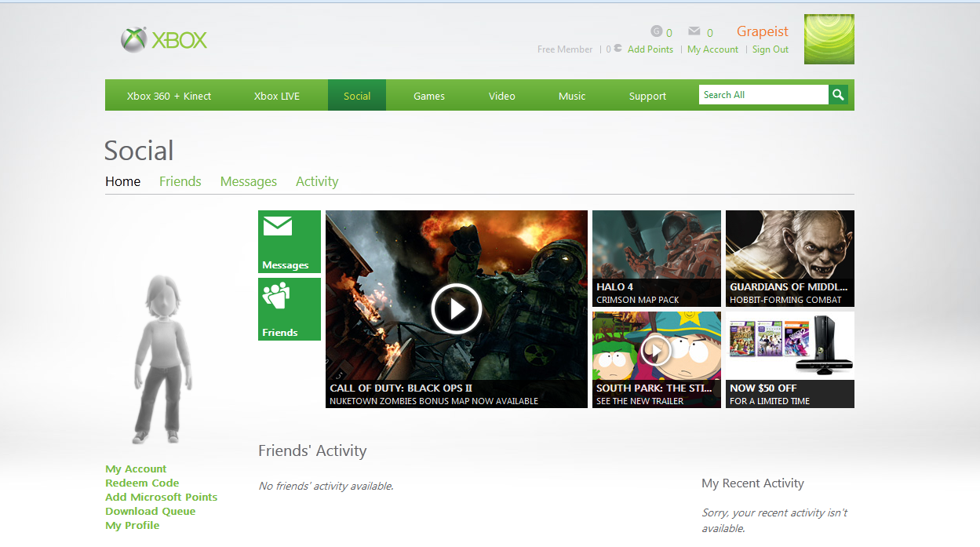Click Sign Out
Screen dimensions: 980x547
coord(771,49)
